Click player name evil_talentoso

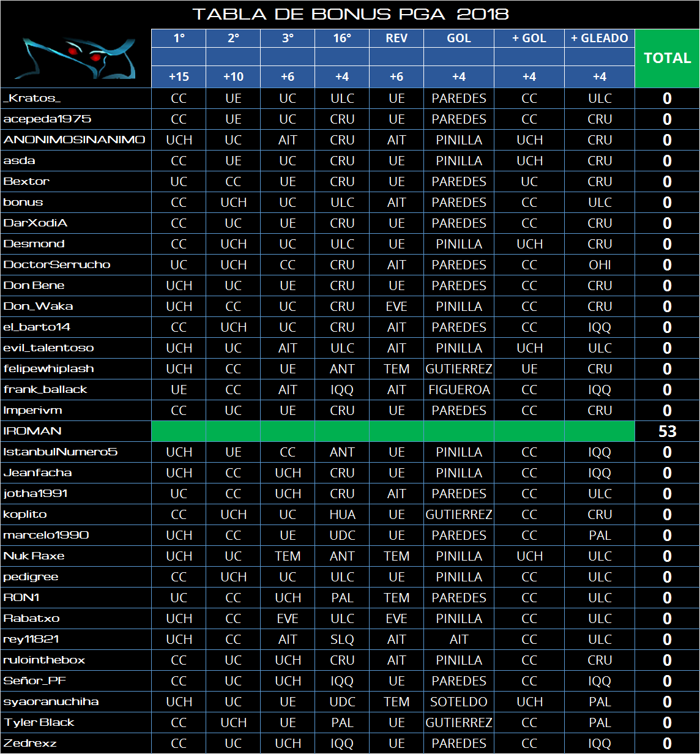(x=48, y=348)
